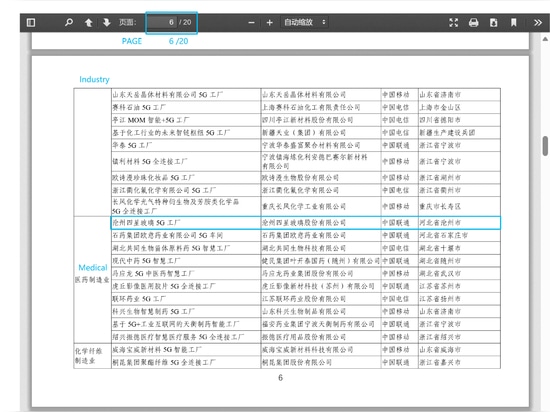Click page number 6 below the table
The width and height of the screenshot is (550, 412).
tap(280, 378)
